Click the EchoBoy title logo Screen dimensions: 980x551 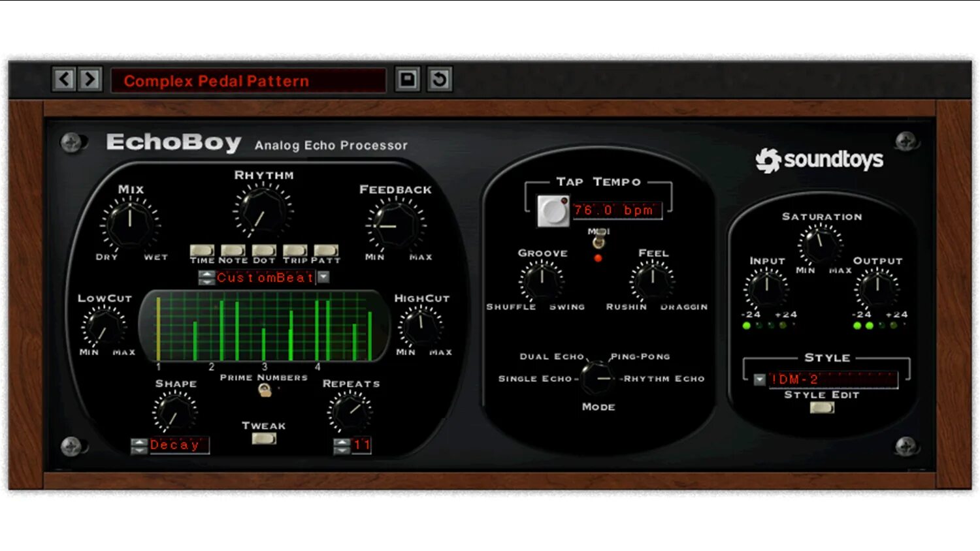click(x=174, y=142)
